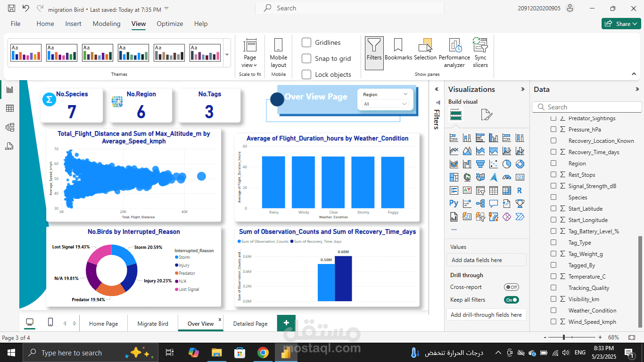Apply the first theme thumbnail
The image size is (644, 362).
point(26,53)
